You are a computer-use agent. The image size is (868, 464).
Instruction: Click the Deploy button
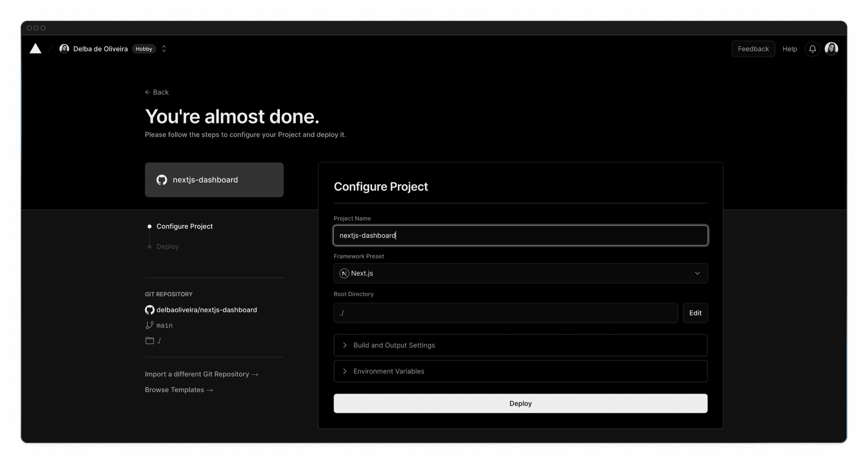click(520, 403)
